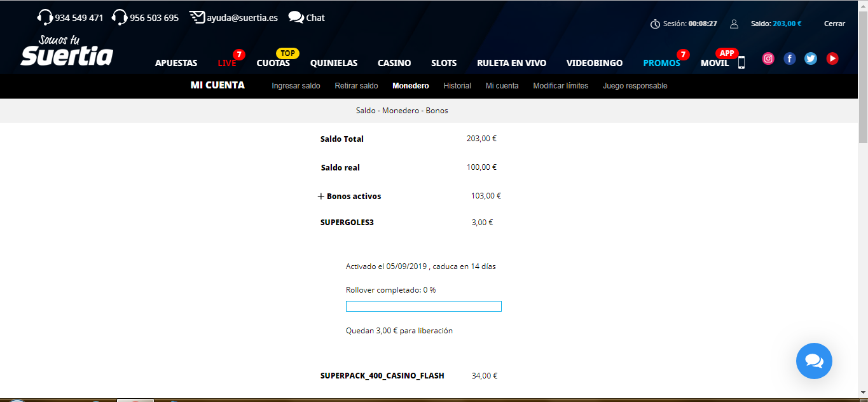The image size is (868, 402).
Task: Open the APUESTAS menu
Action: 176,63
